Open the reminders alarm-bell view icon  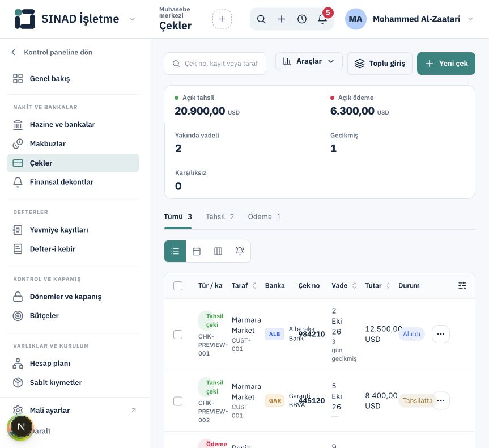[240, 251]
